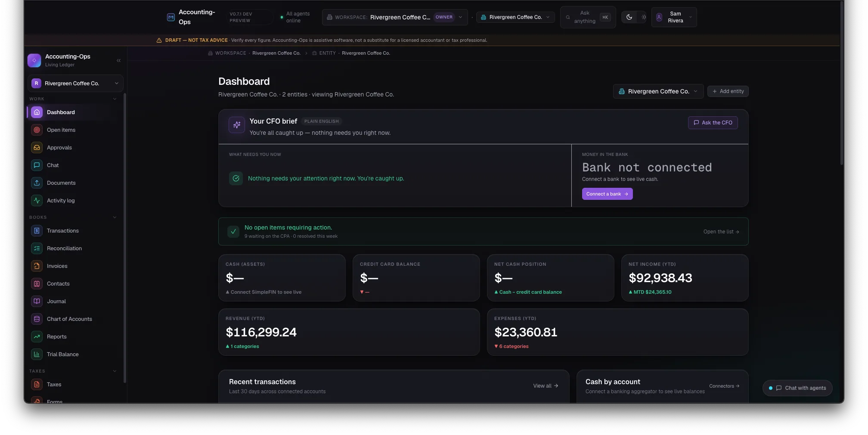Click the Add entity button
The width and height of the screenshot is (868, 435).
728,91
